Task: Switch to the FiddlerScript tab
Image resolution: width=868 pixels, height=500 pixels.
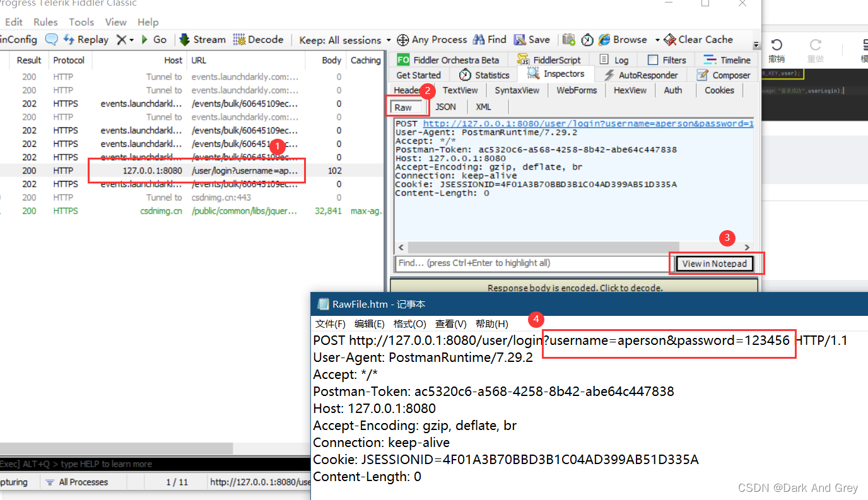Action: pyautogui.click(x=549, y=60)
